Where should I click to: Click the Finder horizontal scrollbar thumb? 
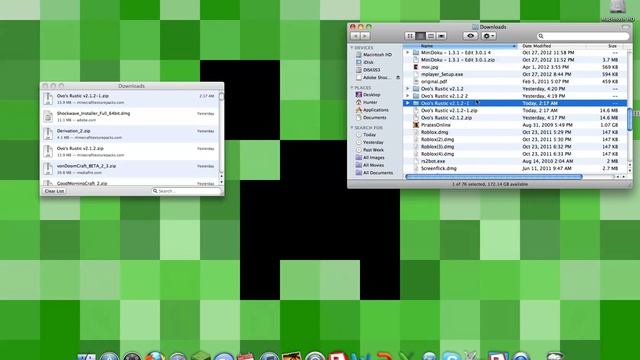pyautogui.click(x=494, y=177)
